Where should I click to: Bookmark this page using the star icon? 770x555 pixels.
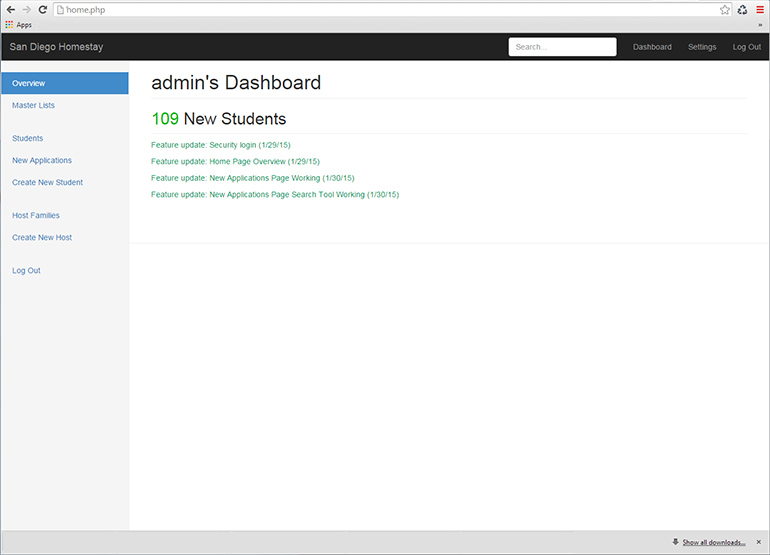coord(725,9)
